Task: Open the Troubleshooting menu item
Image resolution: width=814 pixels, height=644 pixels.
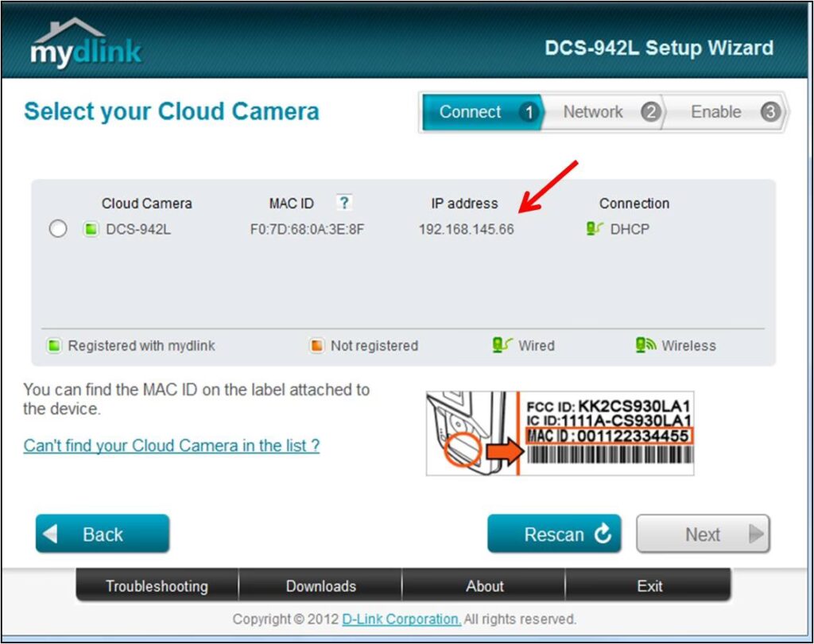Action: tap(157, 586)
